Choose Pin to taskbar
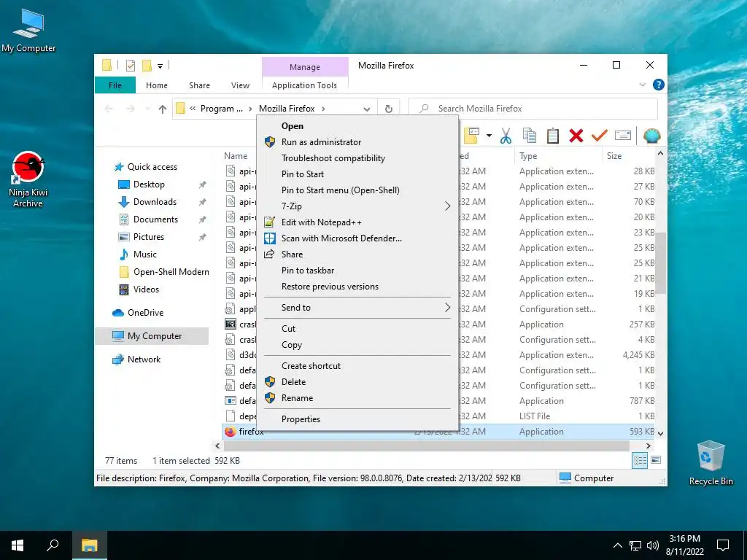The width and height of the screenshot is (747, 560). point(357,271)
